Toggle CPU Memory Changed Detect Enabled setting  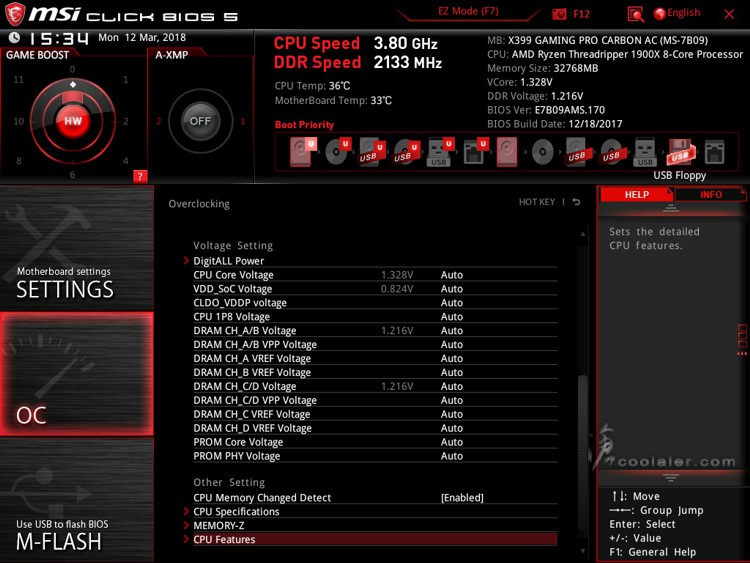462,497
